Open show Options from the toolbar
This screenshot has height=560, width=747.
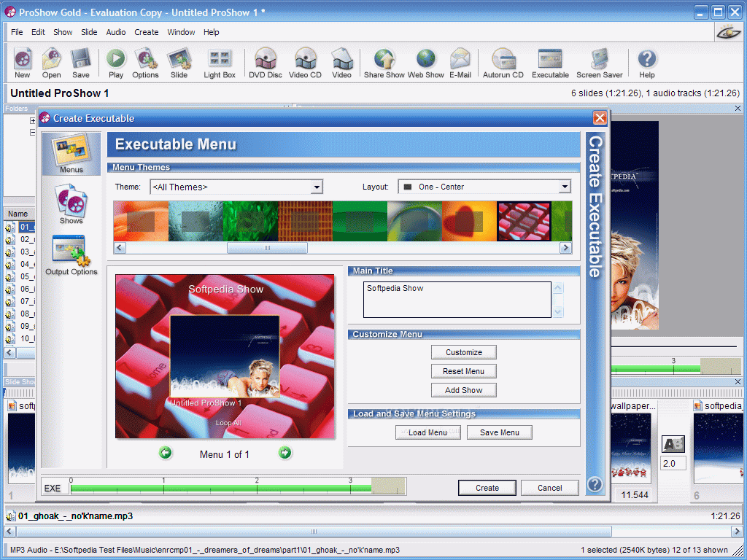click(145, 63)
